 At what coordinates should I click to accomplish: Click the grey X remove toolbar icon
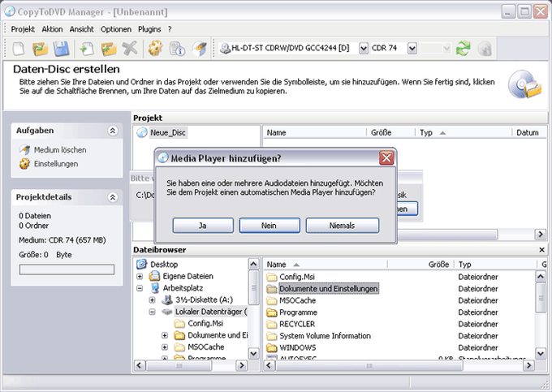(x=130, y=48)
